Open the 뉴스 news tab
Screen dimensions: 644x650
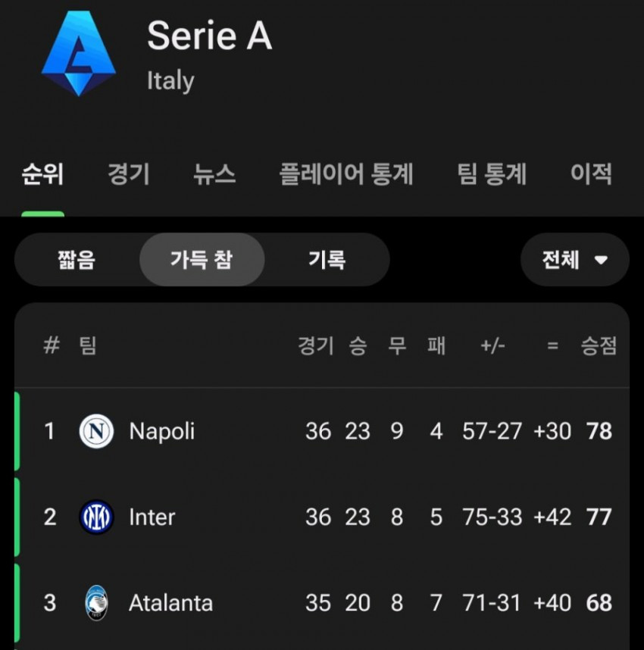pos(214,174)
